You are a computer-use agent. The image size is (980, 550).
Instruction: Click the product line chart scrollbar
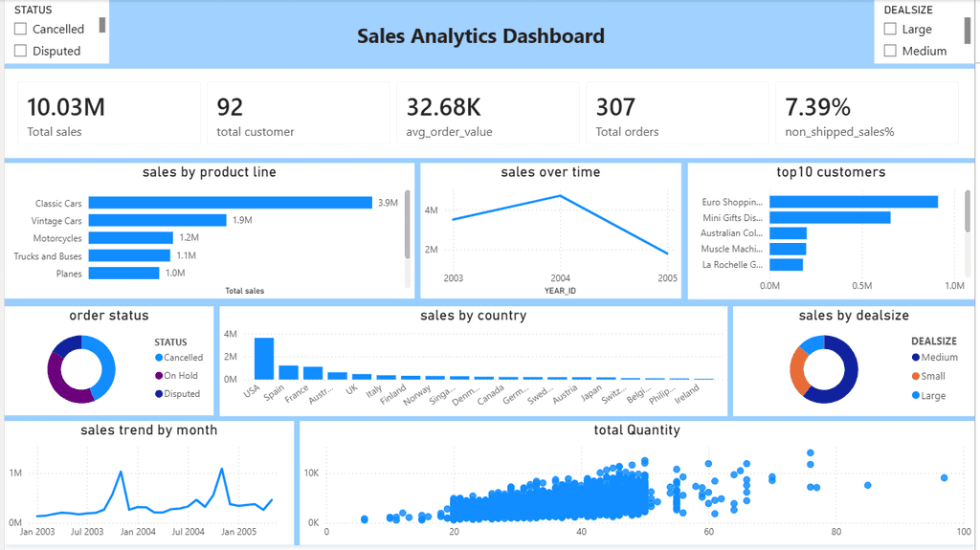pyautogui.click(x=408, y=225)
